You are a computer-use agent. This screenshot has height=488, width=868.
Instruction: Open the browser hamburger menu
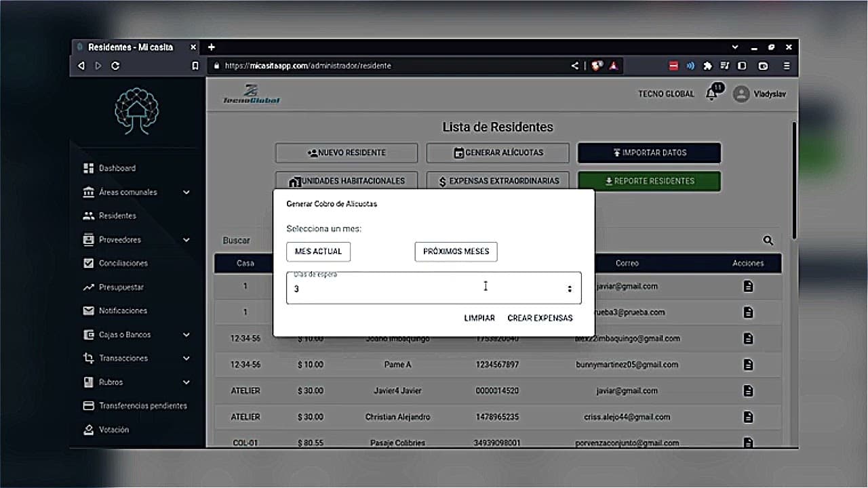point(787,66)
